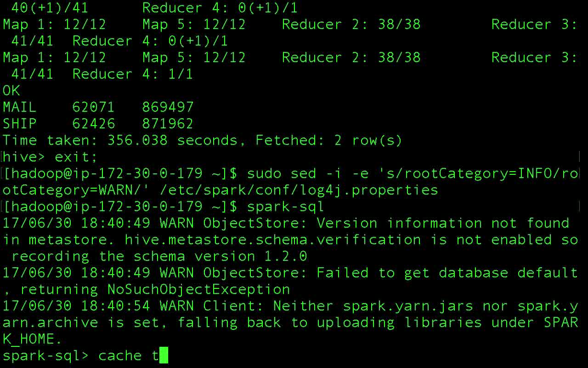Click the 'sudo sed' command text
The image size is (588, 368).
[281, 173]
